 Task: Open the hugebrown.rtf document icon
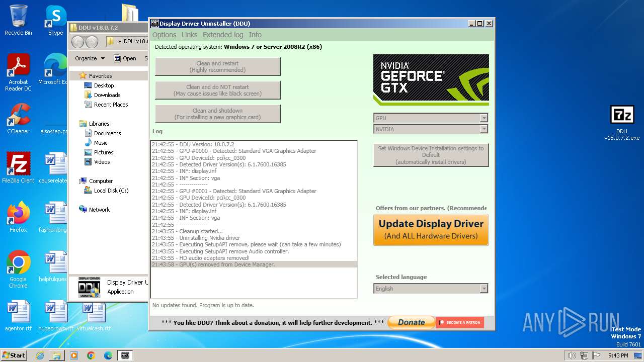pos(55,316)
